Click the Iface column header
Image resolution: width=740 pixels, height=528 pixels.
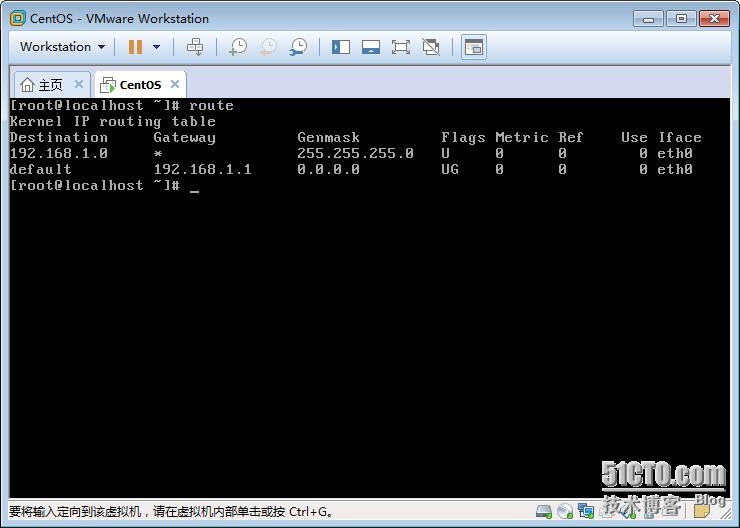tap(680, 137)
